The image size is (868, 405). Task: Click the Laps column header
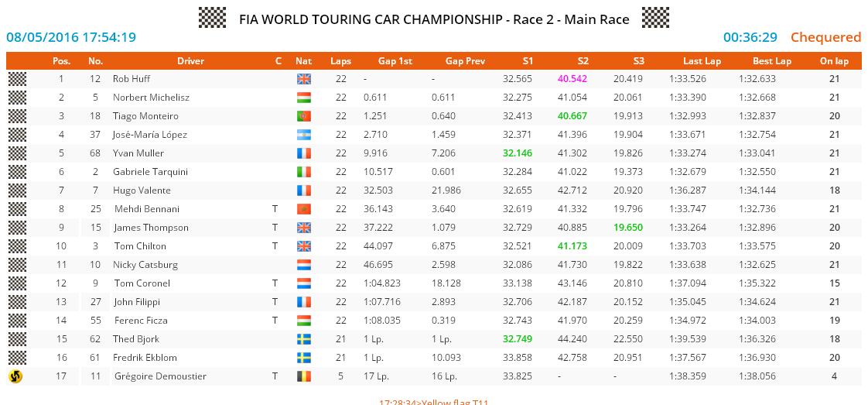pos(340,61)
